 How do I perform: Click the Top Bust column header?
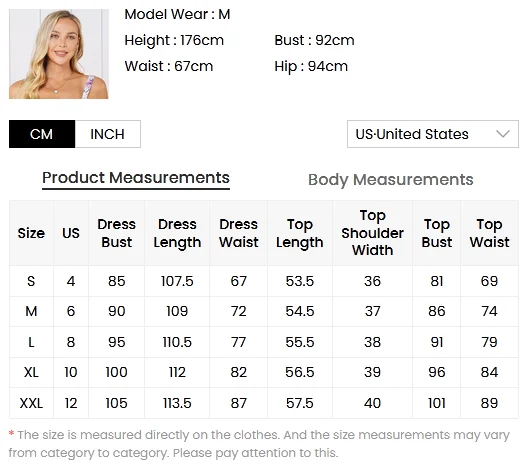pos(436,233)
